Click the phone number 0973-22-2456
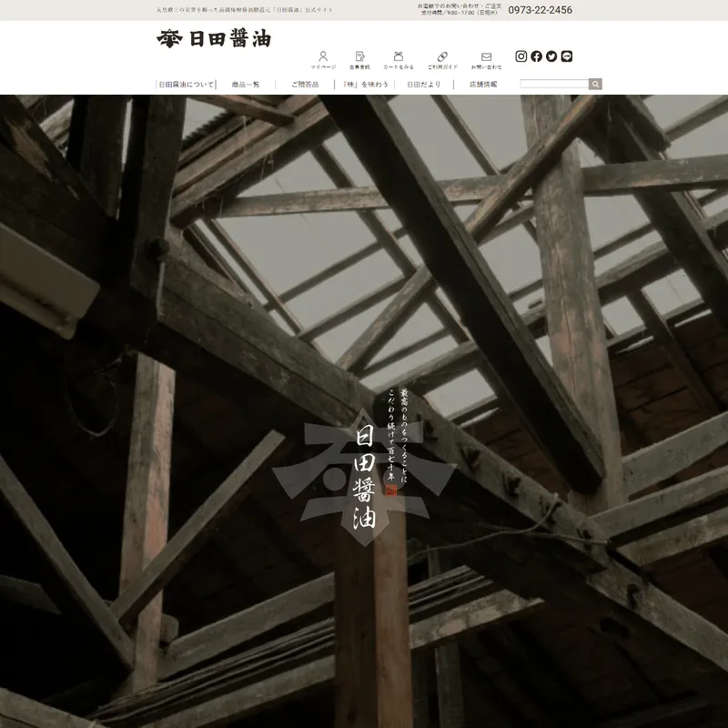Screen dimensions: 728x728 tap(540, 10)
